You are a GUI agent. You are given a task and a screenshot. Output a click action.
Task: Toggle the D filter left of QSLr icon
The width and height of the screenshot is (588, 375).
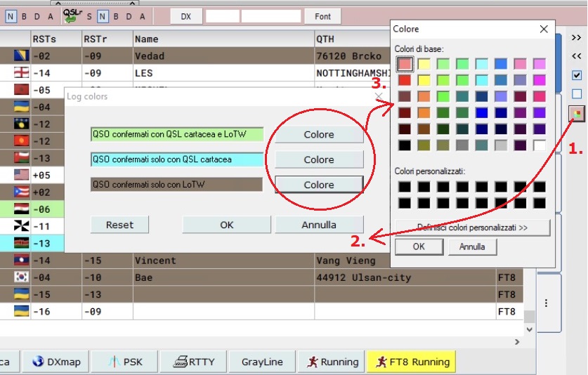click(x=37, y=16)
